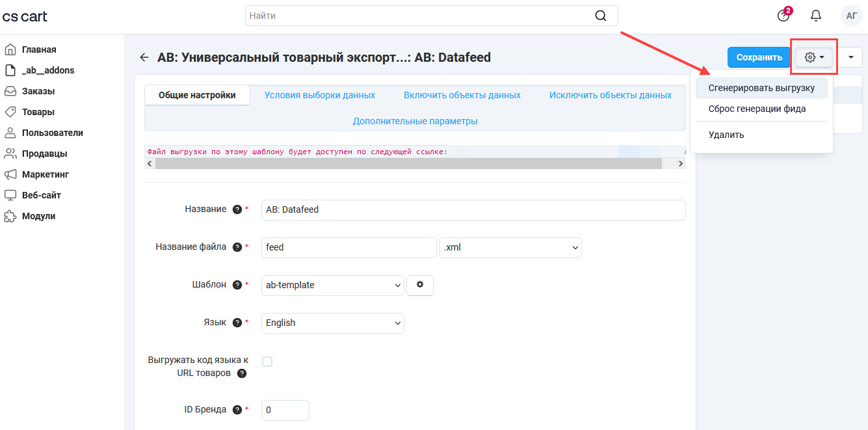
Task: Click the Сохранить button
Action: [x=759, y=57]
